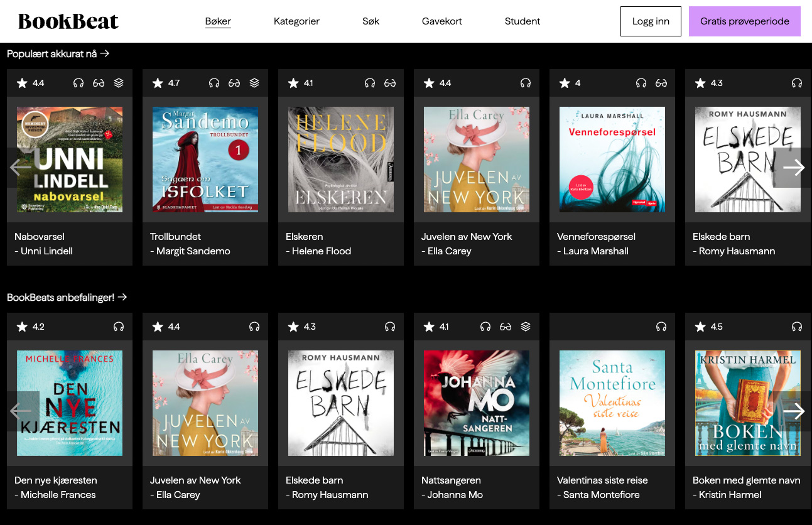Viewport: 812px width, 525px height.
Task: Click the star icon on Nattsangeren card
Action: [x=429, y=327]
